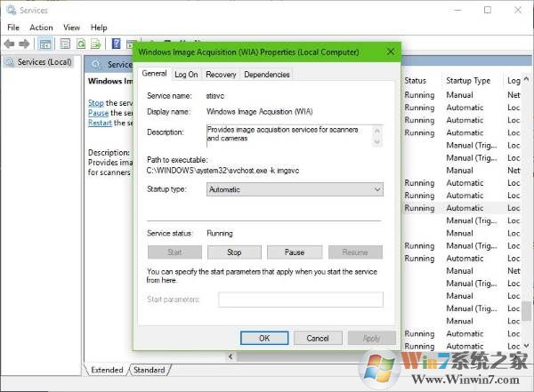Image resolution: width=534 pixels, height=392 pixels.
Task: Toggle the Show/Hide Console Tree toolbar icon
Action: point(44,44)
